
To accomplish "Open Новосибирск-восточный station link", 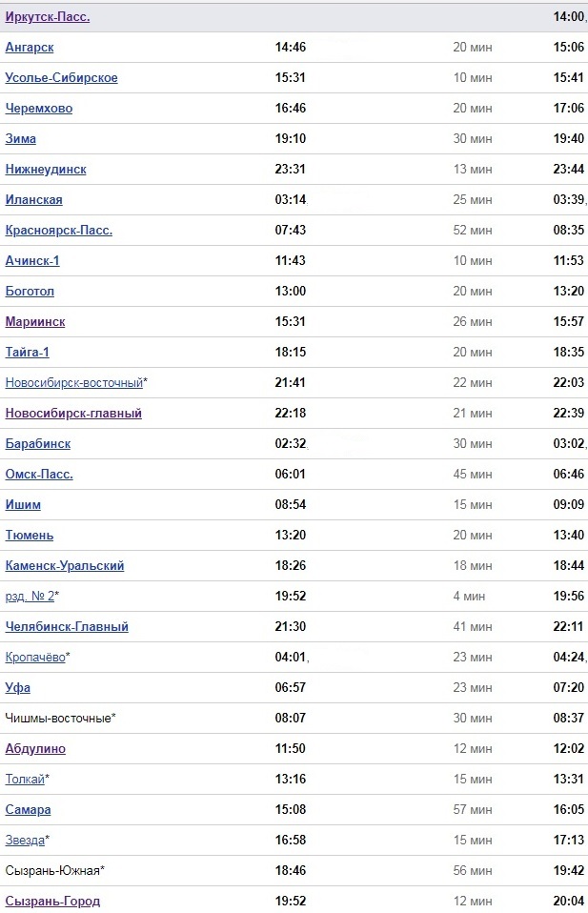I will tap(73, 383).
